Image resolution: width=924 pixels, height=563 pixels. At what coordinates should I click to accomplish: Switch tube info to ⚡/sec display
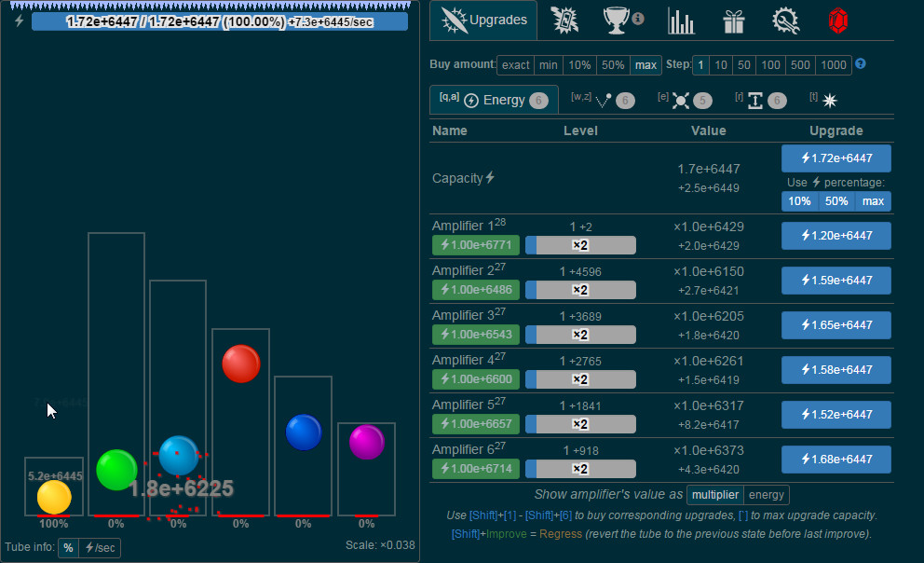[101, 547]
